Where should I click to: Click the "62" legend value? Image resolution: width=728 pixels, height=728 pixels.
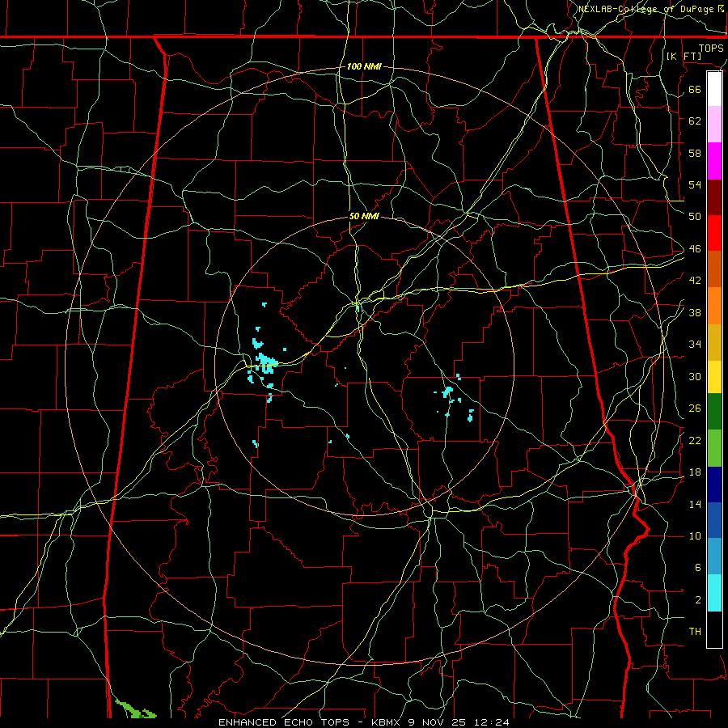695,121
